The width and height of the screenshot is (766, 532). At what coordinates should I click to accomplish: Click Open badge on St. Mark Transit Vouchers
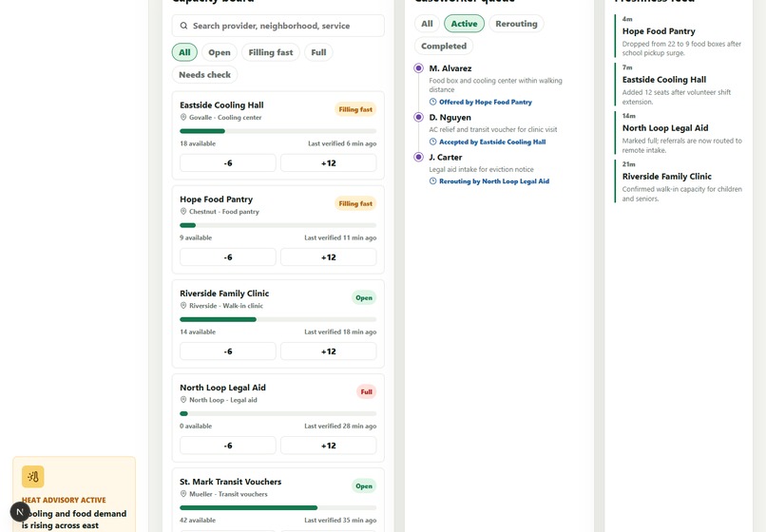[364, 486]
